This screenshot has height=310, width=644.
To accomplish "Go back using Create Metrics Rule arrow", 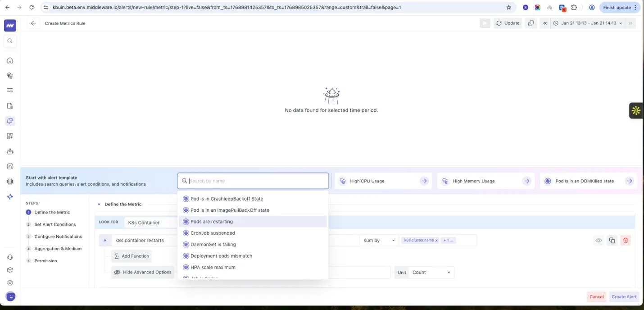I will (x=33, y=23).
